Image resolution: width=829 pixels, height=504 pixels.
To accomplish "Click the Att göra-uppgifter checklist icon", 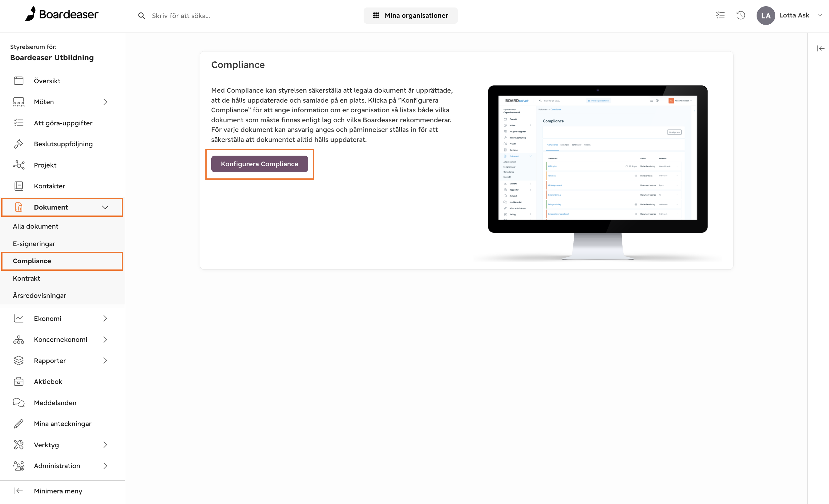I will click(x=18, y=123).
